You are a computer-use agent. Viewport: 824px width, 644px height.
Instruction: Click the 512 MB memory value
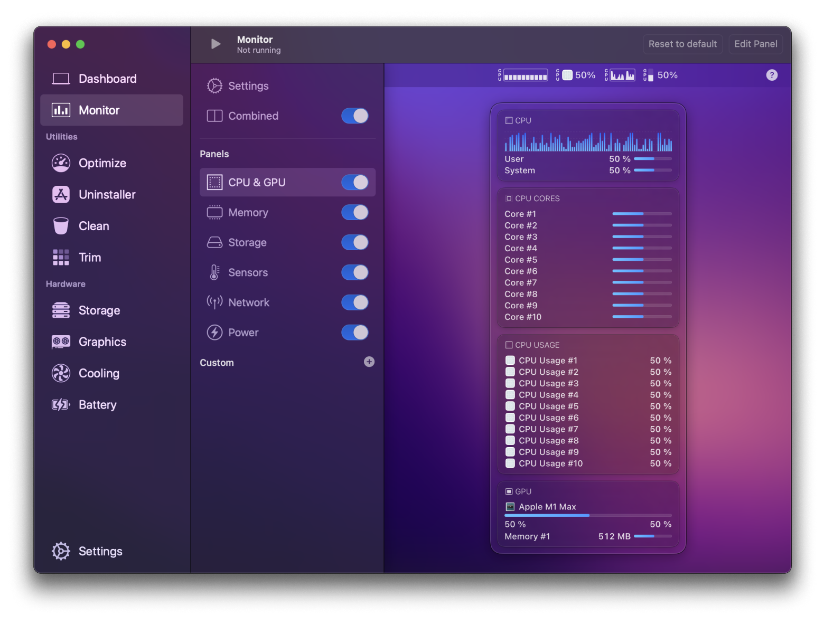click(614, 536)
